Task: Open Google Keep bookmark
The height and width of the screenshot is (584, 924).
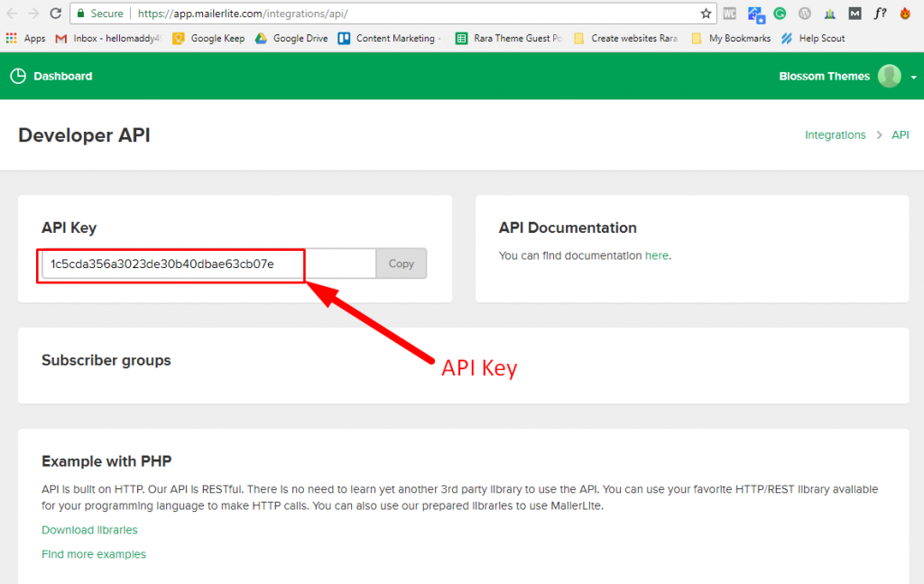Action: [x=208, y=38]
